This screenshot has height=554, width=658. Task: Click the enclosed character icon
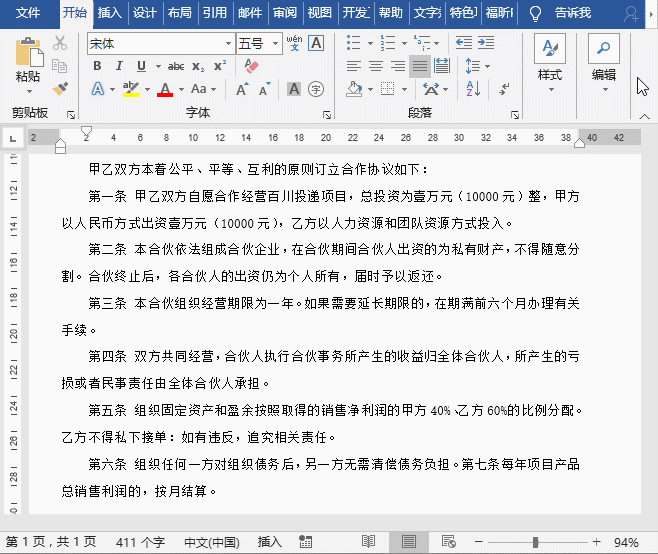click(x=316, y=89)
